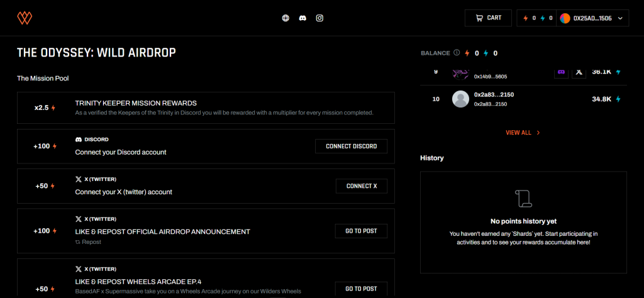Click the X badge on rank 9
This screenshot has height=298, width=644.
579,72
